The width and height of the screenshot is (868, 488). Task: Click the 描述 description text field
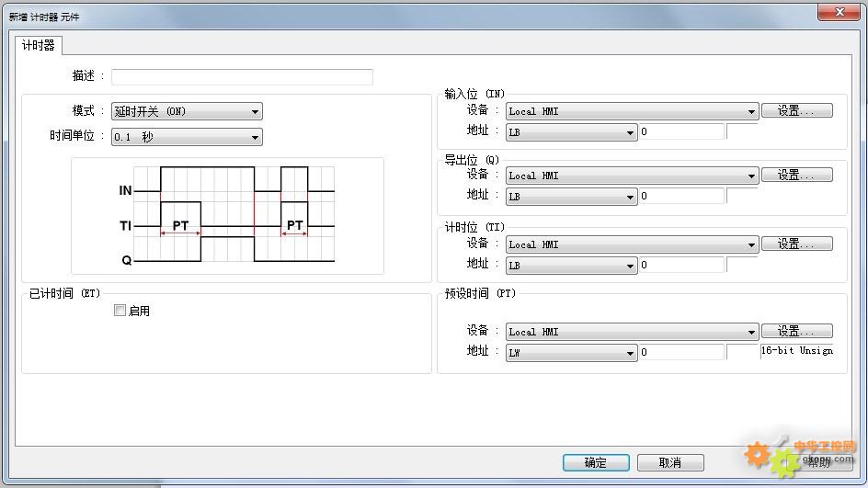(x=242, y=77)
